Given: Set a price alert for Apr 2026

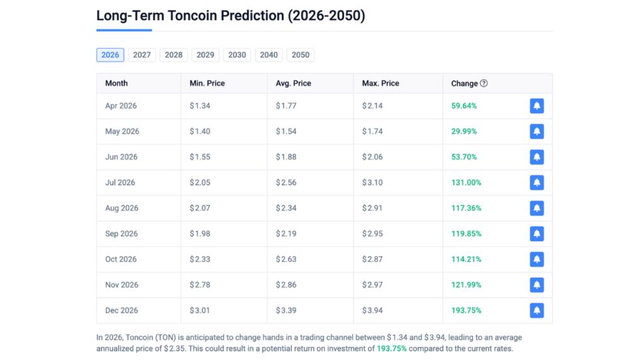Looking at the screenshot, I should [536, 106].
